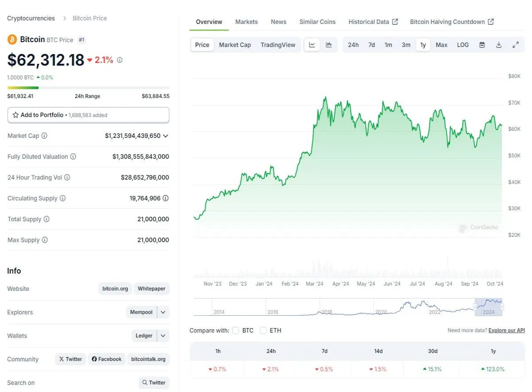The width and height of the screenshot is (532, 392).
Task: Open the Market Cap info tooltip icon
Action: [44, 136]
